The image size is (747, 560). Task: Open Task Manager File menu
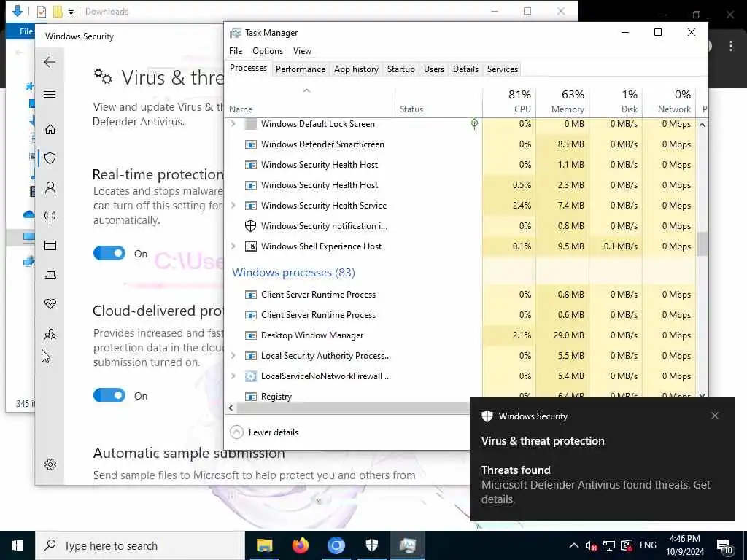236,51
